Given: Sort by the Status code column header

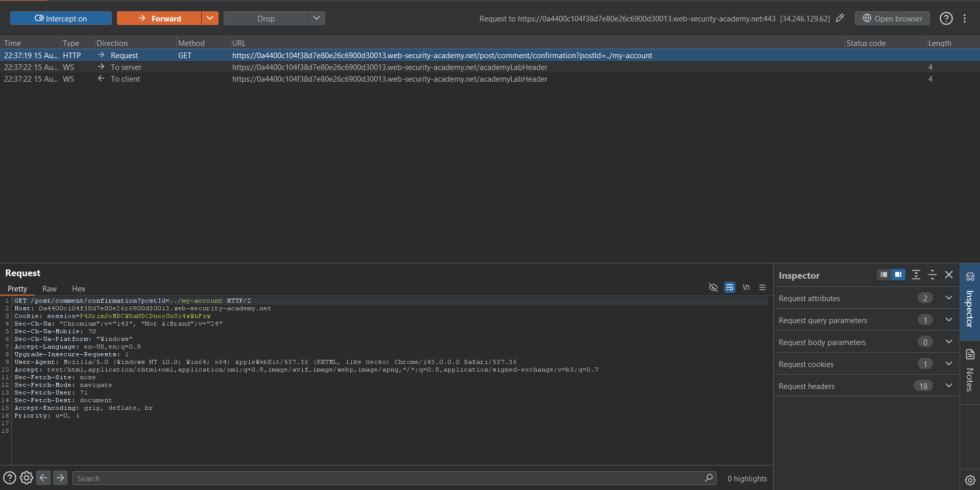Looking at the screenshot, I should click(885, 43).
